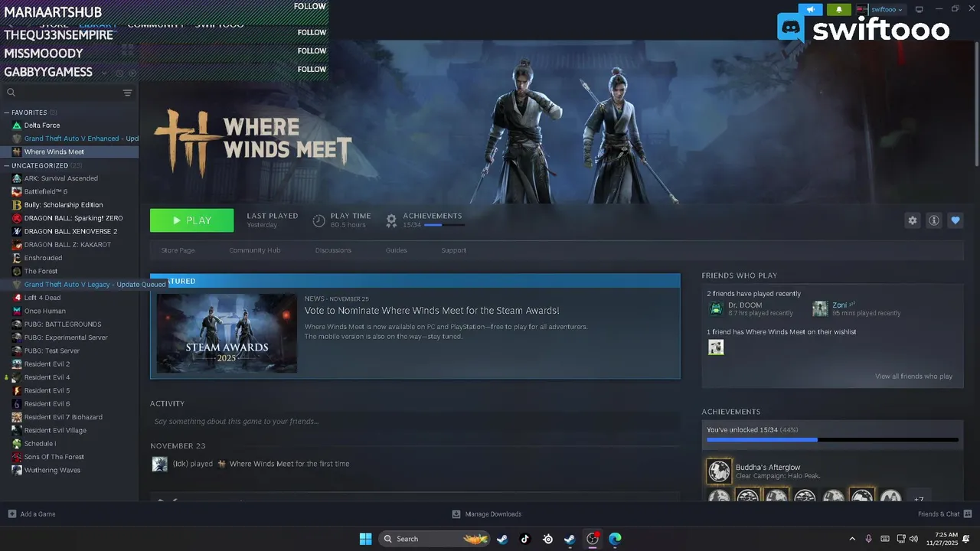The image size is (980, 551).
Task: Open the Guides tab
Action: click(397, 250)
